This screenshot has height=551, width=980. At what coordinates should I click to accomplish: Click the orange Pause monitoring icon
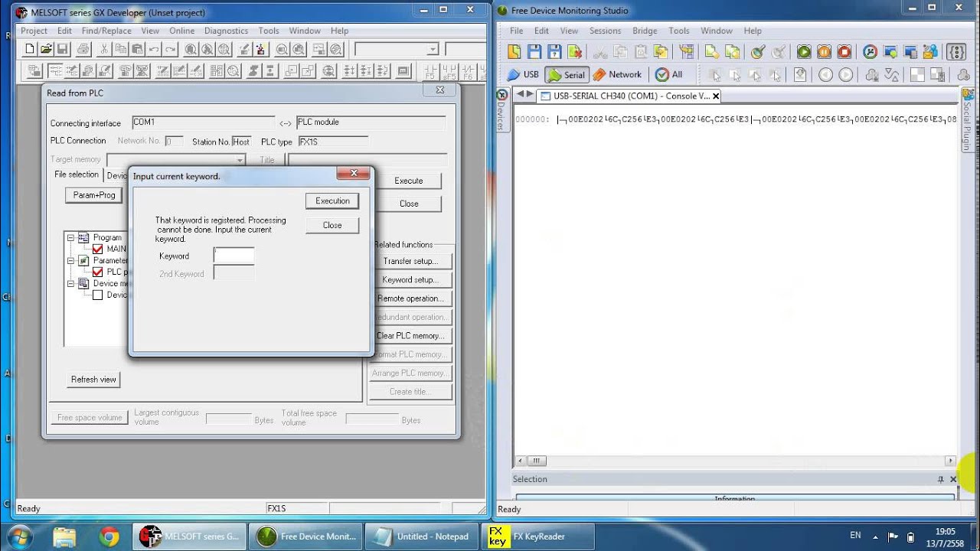coord(824,52)
